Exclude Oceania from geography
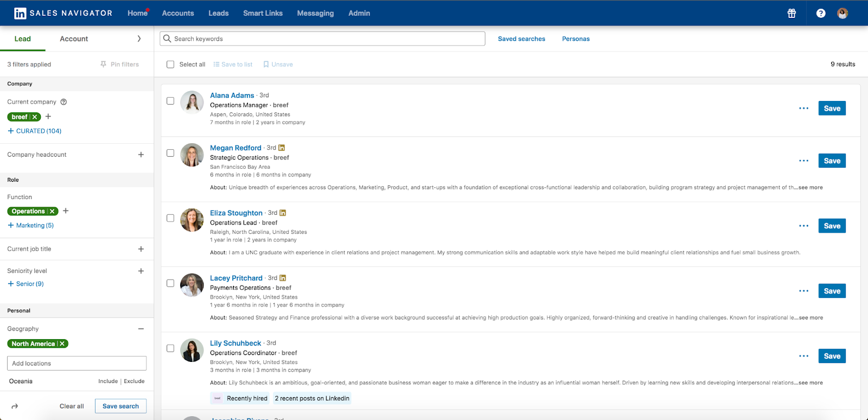Image resolution: width=868 pixels, height=420 pixels. pyautogui.click(x=134, y=381)
